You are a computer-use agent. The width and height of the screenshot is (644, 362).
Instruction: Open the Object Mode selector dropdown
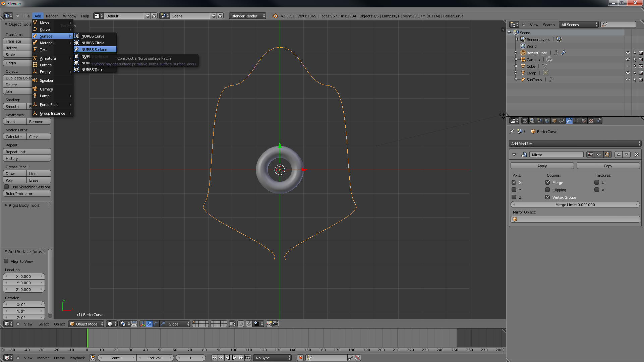86,324
